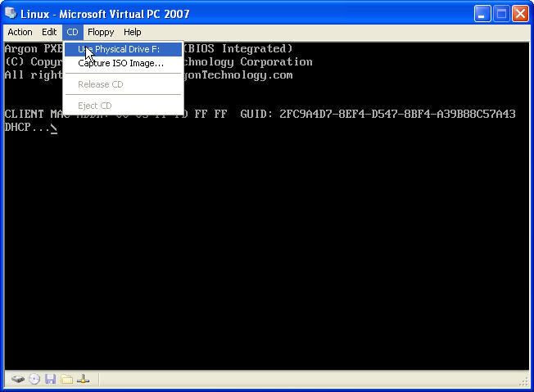Click the hard disk status icon

pyautogui.click(x=18, y=379)
